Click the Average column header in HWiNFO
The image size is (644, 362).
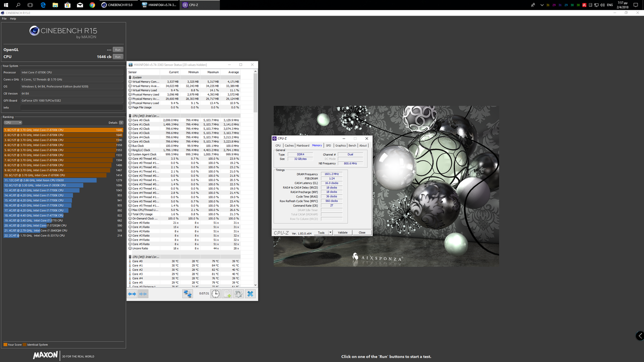pos(230,72)
